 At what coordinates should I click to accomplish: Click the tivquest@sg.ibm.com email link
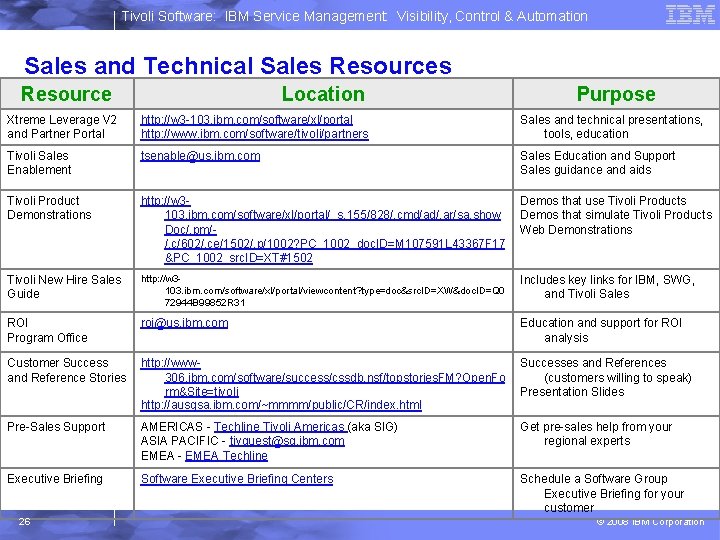(287, 441)
